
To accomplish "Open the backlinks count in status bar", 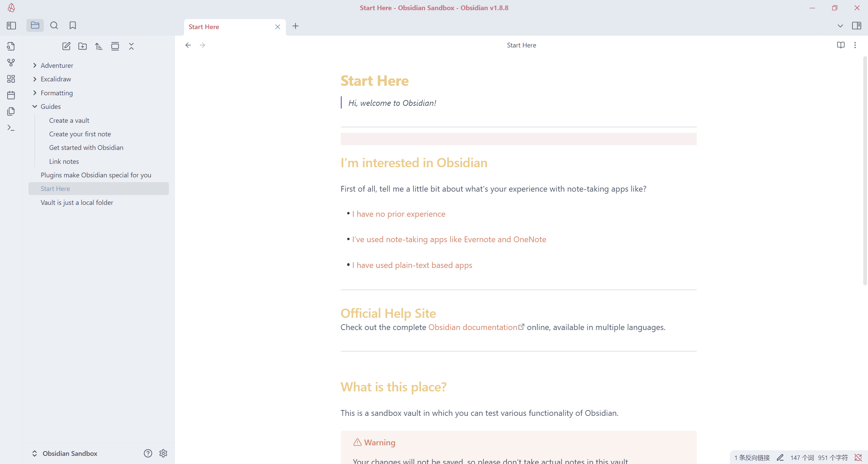I will tap(752, 458).
